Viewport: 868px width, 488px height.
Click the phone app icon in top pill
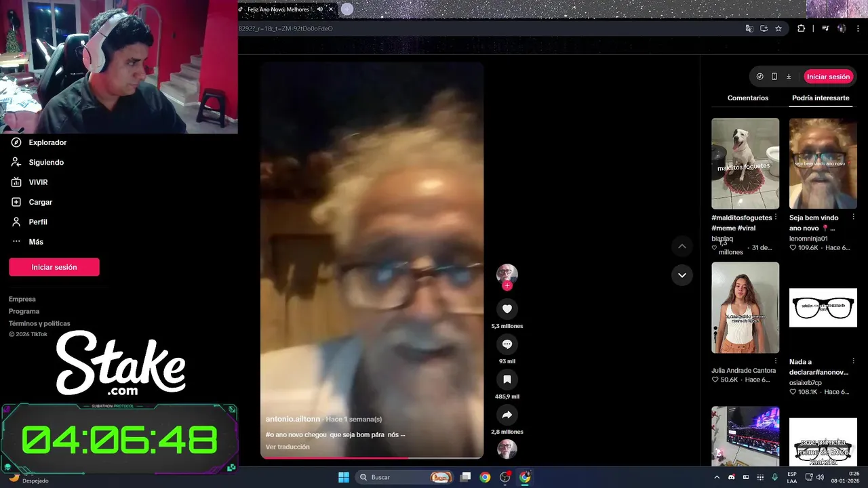[x=774, y=77]
